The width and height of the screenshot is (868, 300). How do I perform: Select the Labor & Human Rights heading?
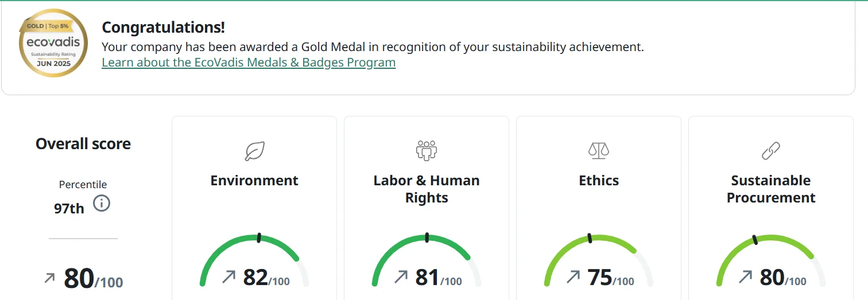(427, 189)
